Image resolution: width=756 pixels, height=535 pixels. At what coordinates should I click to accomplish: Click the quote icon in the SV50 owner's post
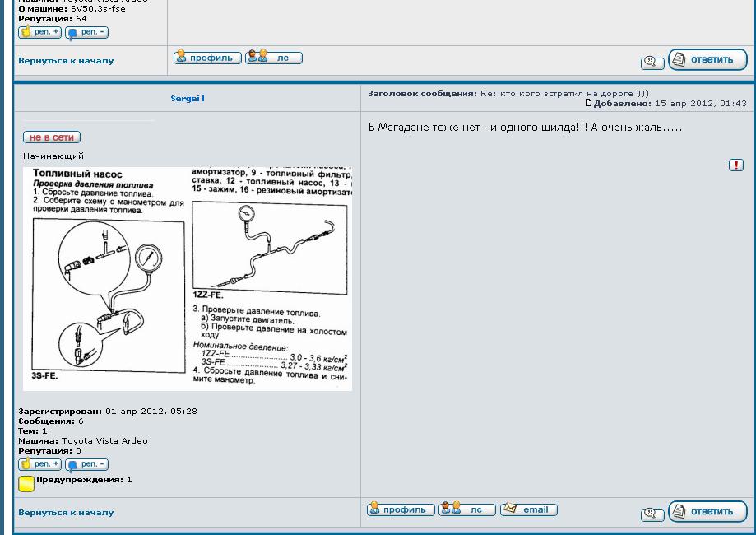tap(652, 63)
